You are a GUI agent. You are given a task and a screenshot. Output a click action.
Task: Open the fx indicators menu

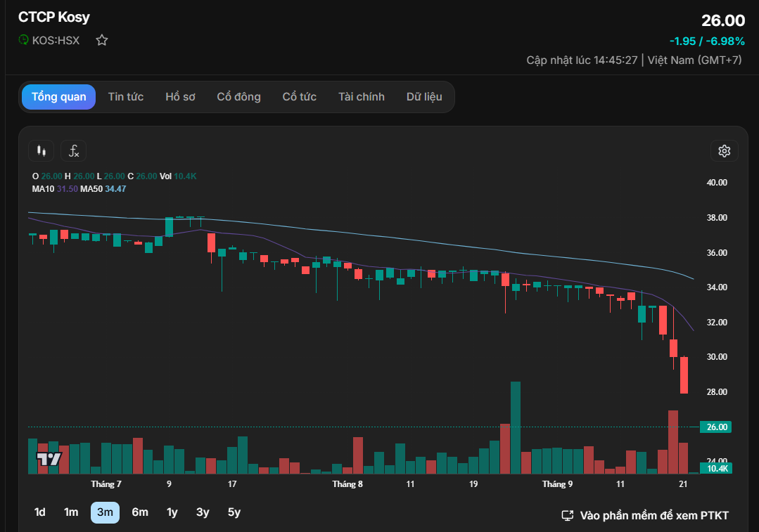tap(74, 151)
